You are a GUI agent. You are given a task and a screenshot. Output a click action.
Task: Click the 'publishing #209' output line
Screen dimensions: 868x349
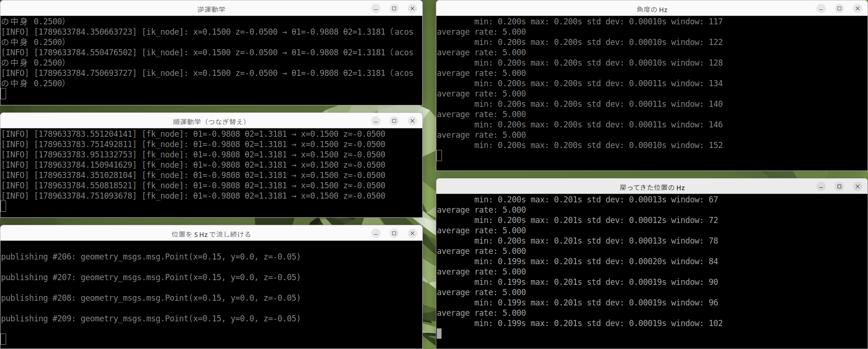point(151,319)
